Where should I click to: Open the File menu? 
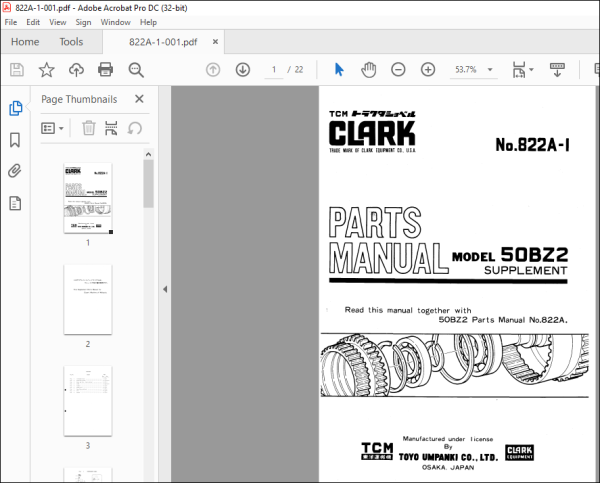(x=11, y=22)
